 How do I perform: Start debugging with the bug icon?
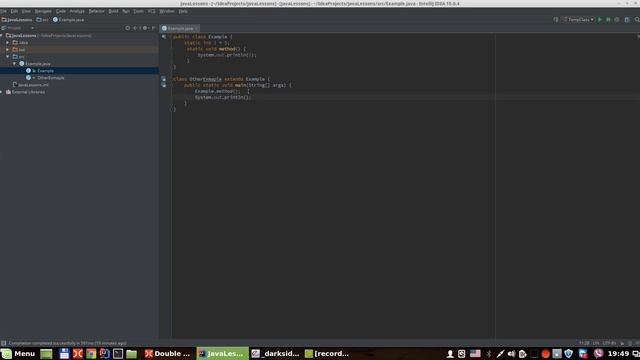pyautogui.click(x=608, y=20)
